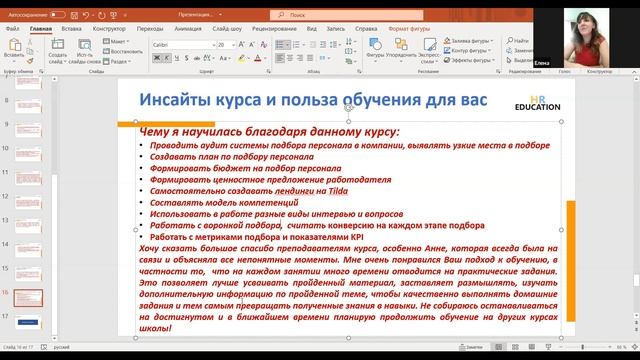
Task: Click Fit slide to window icon
Action: (x=635, y=347)
